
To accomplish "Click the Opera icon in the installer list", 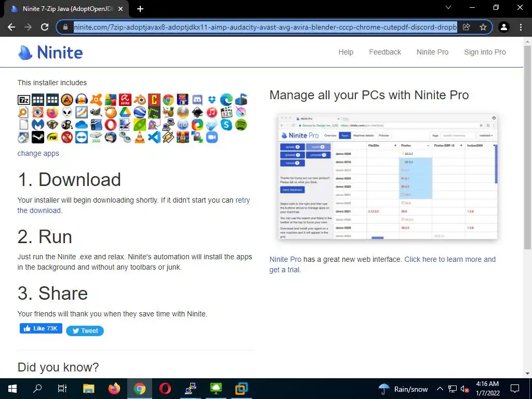I will coord(111,125).
